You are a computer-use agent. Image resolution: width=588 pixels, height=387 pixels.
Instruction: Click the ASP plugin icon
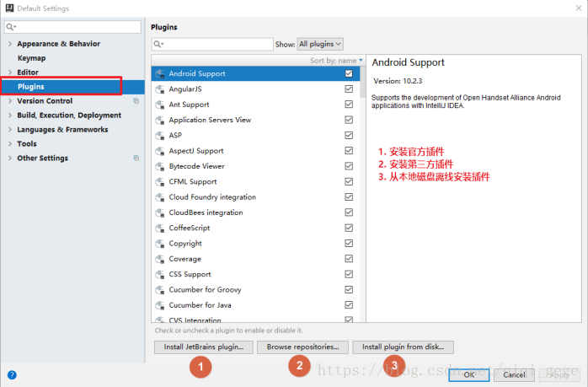coord(160,136)
